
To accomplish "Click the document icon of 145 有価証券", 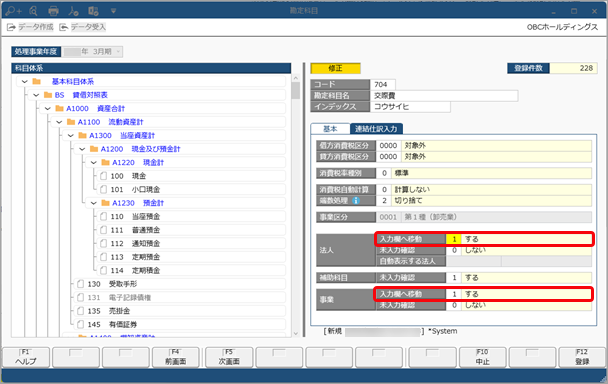I will click(x=80, y=324).
